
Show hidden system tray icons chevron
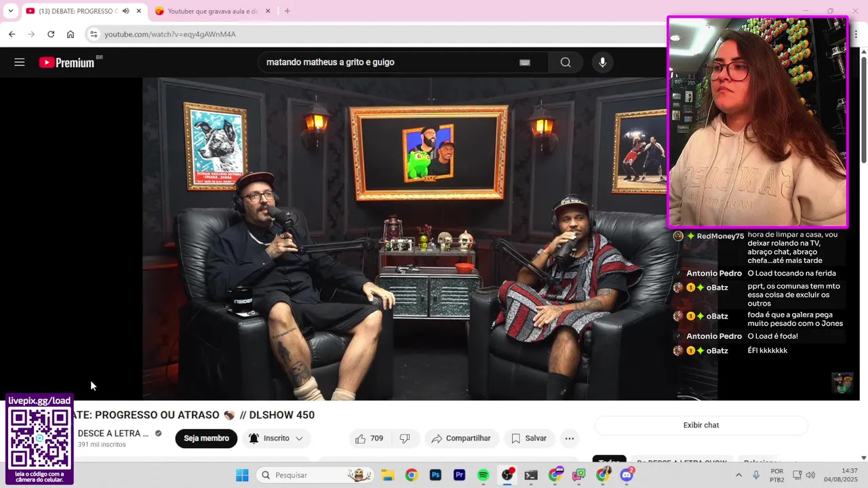(738, 475)
